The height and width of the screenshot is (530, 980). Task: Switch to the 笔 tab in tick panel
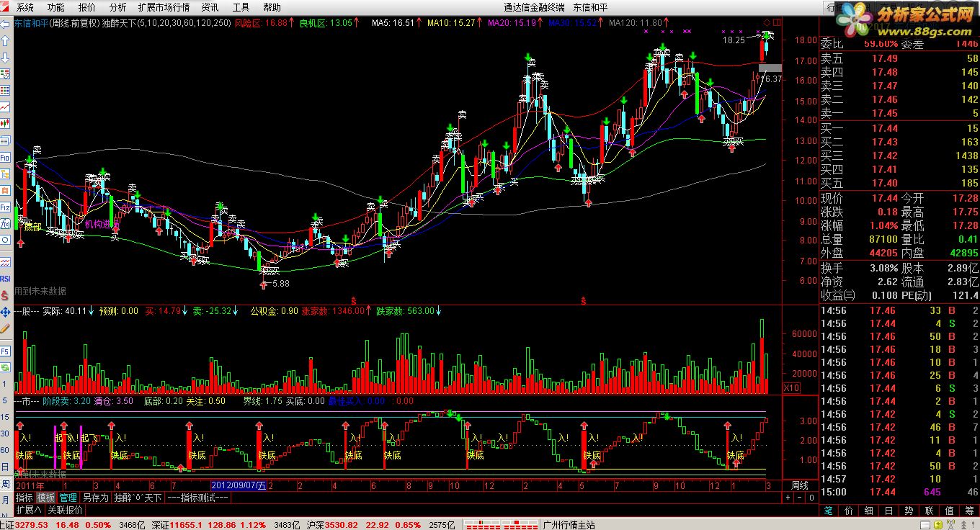point(828,511)
